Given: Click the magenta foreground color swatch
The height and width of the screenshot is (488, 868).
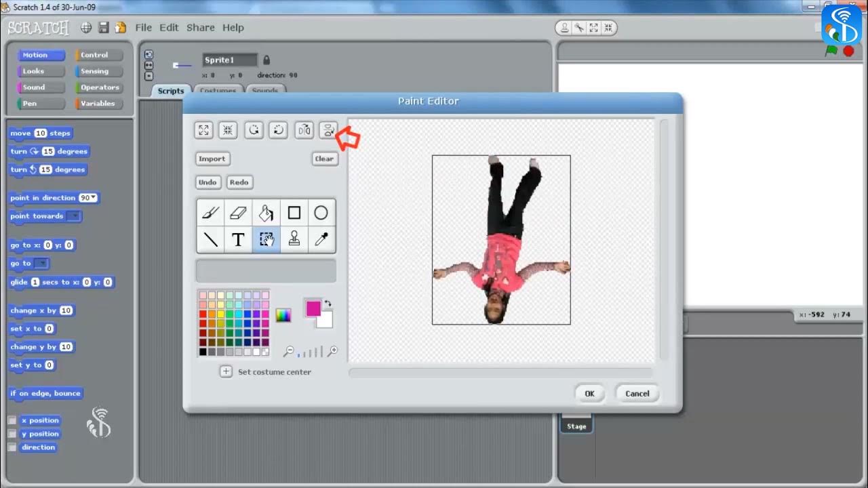Looking at the screenshot, I should [312, 308].
